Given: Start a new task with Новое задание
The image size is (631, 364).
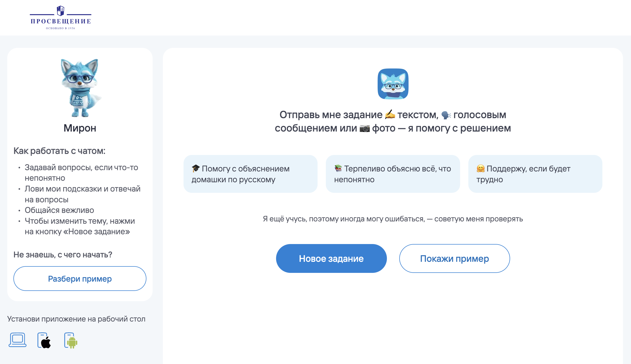Looking at the screenshot, I should (x=331, y=258).
